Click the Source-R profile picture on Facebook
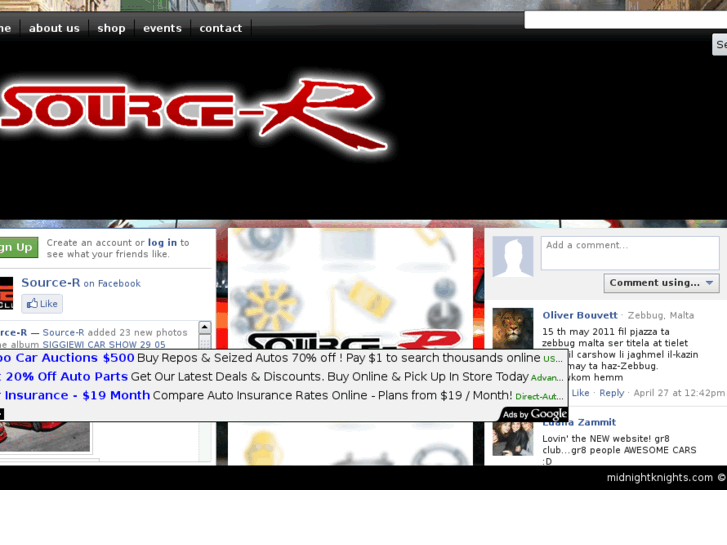727x545 pixels. tap(6, 293)
